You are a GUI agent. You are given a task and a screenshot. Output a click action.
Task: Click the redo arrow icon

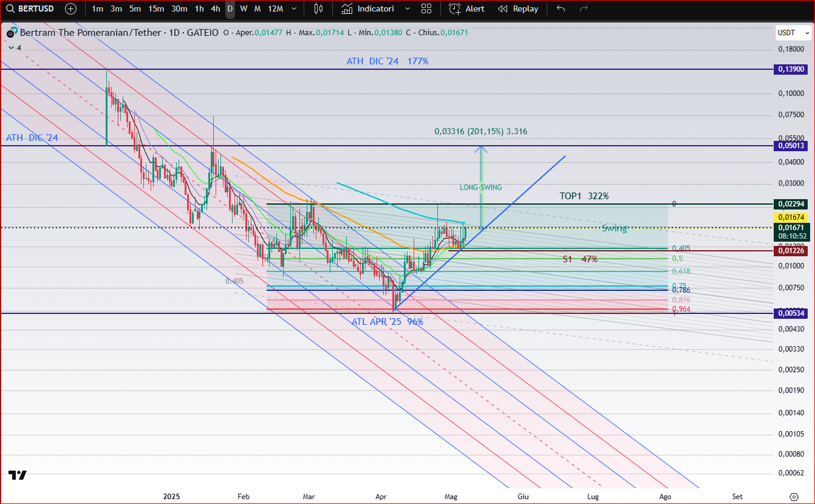tap(584, 9)
